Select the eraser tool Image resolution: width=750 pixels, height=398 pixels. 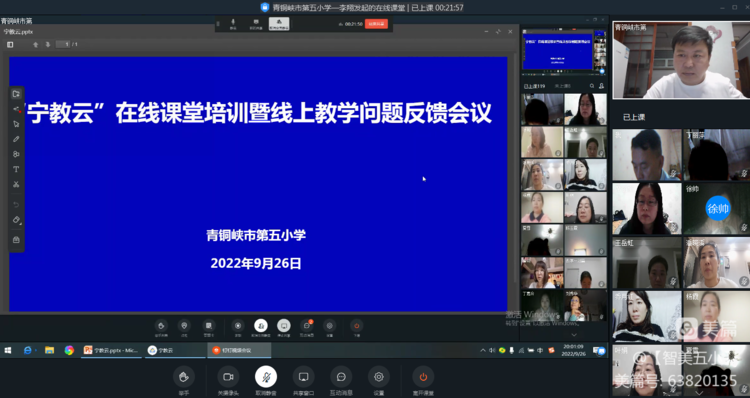coord(16,220)
